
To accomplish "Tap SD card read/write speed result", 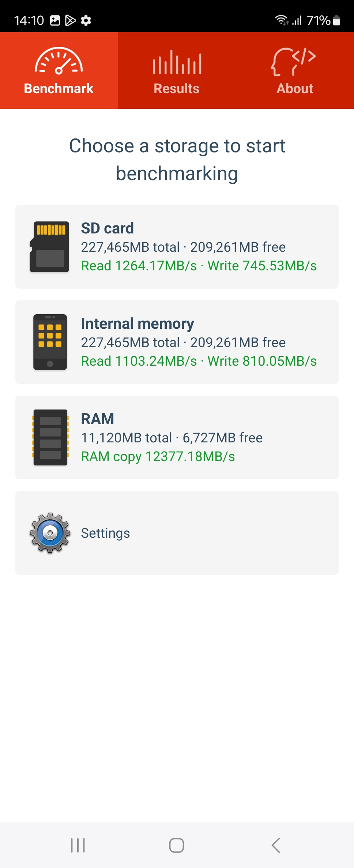I will pyautogui.click(x=199, y=266).
